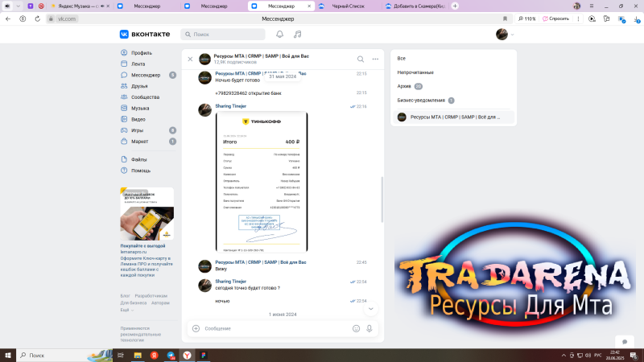Select the 'Архив' chat folder
Viewport: 644px width, 362px height.
(x=404, y=86)
